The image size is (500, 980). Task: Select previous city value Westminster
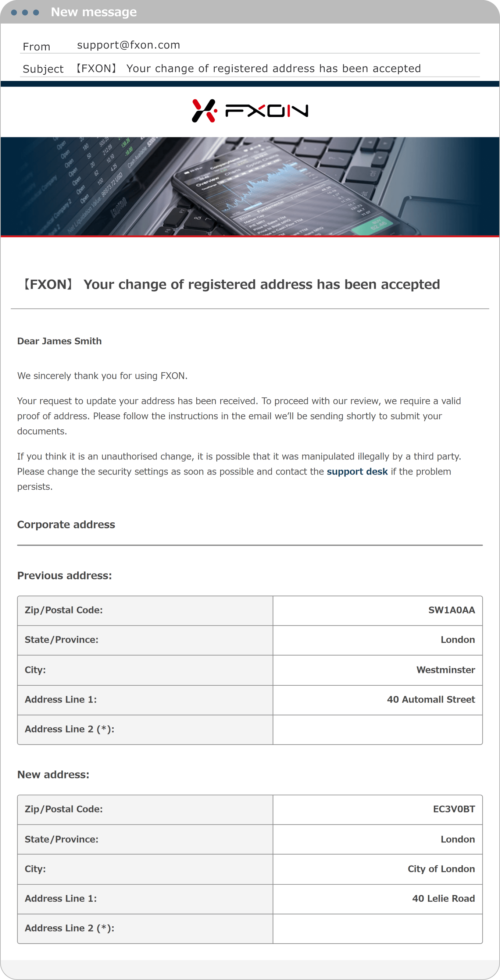446,670
